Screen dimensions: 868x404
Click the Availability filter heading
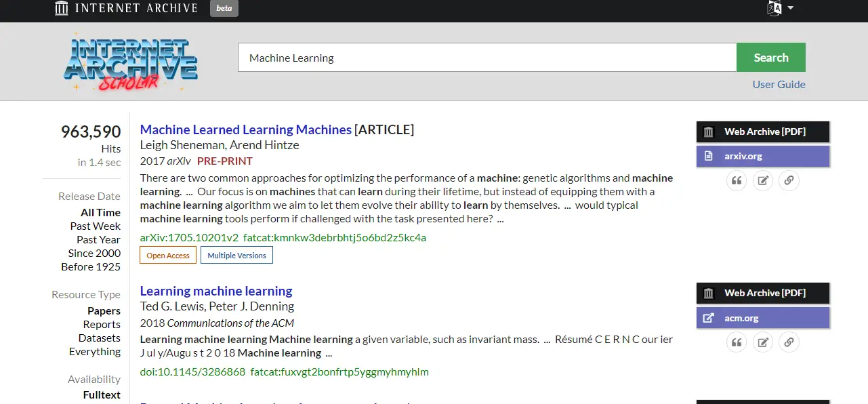coord(94,380)
